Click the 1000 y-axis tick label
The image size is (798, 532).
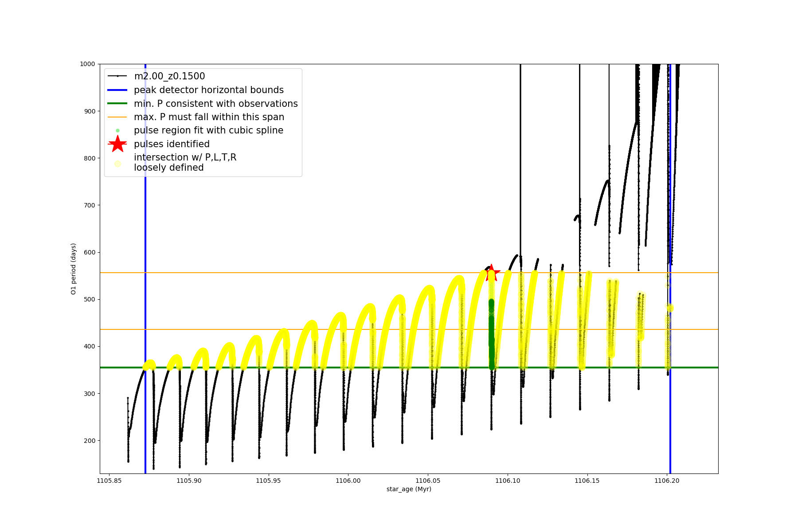pyautogui.click(x=87, y=64)
